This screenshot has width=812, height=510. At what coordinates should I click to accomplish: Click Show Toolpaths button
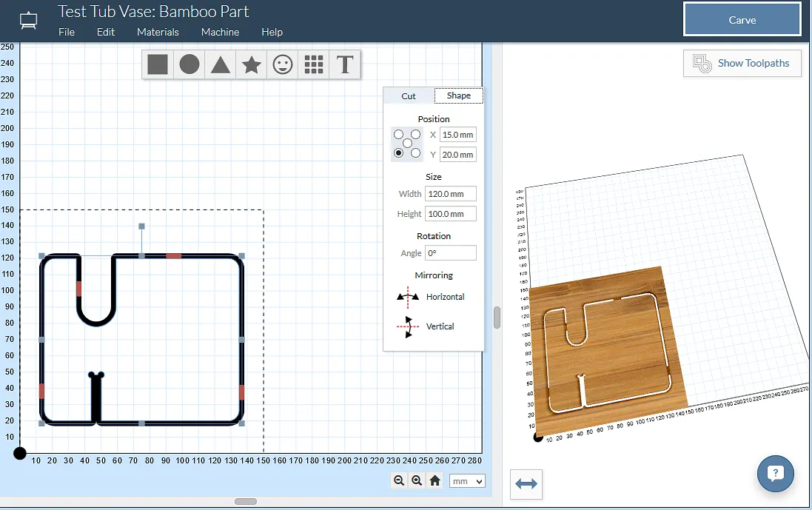pyautogui.click(x=742, y=63)
